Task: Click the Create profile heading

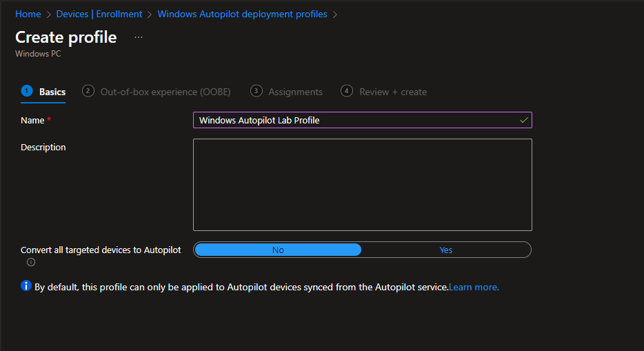Action: (66, 37)
